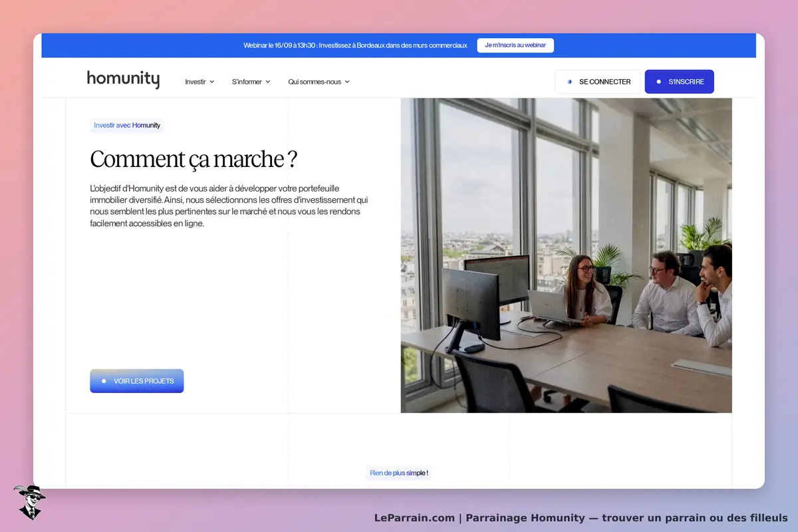Expand the chevron beside Investir
Image resolution: width=798 pixels, height=532 pixels.
tap(212, 82)
